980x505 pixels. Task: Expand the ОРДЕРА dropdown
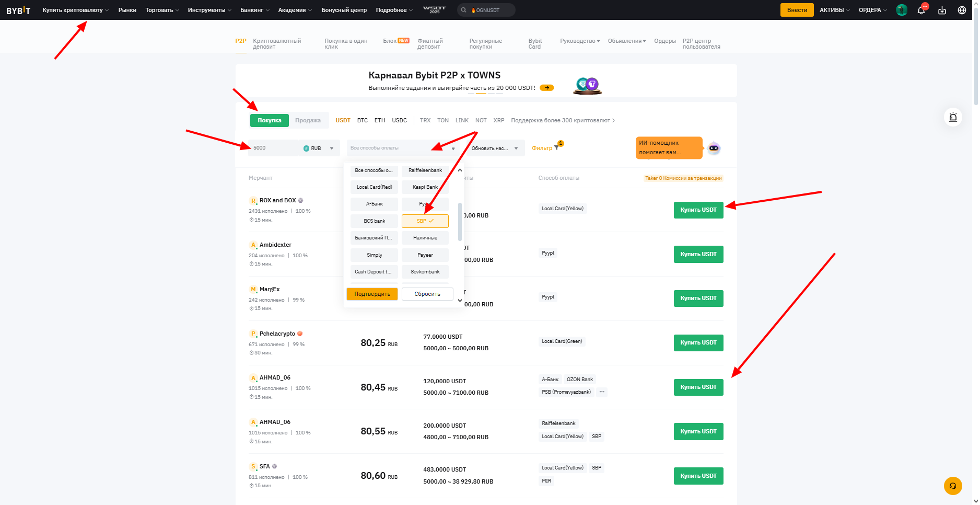coord(873,10)
